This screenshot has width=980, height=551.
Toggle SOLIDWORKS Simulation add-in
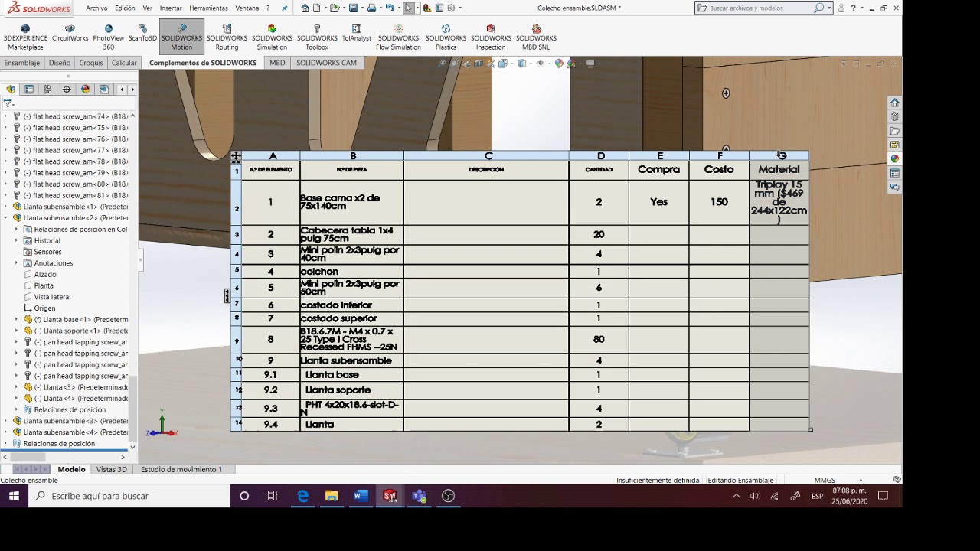click(x=272, y=37)
